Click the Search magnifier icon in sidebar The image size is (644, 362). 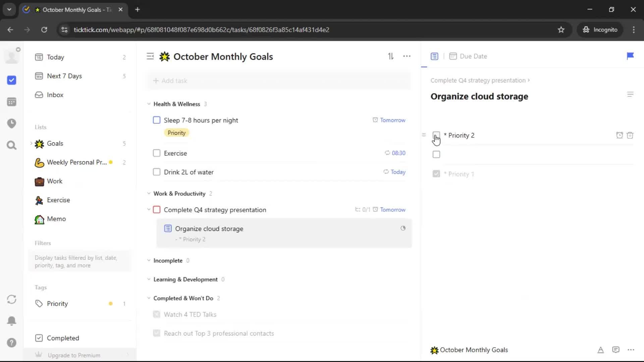pos(12,145)
